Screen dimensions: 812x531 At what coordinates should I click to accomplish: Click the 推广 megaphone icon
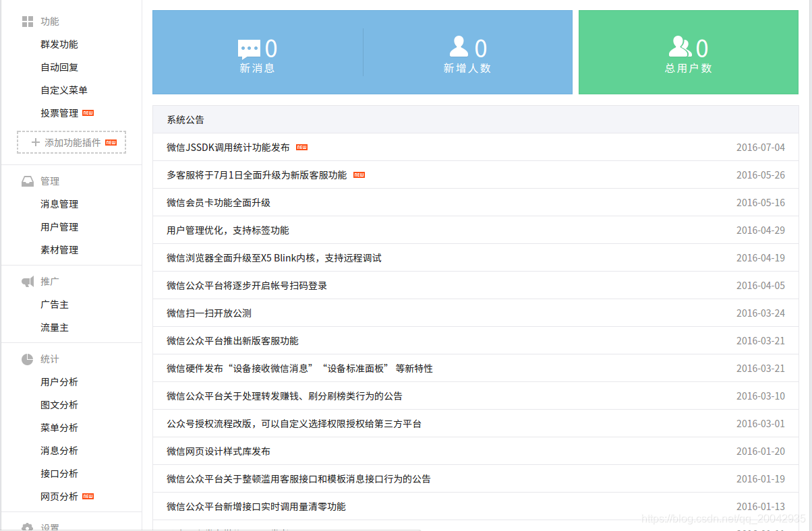28,281
